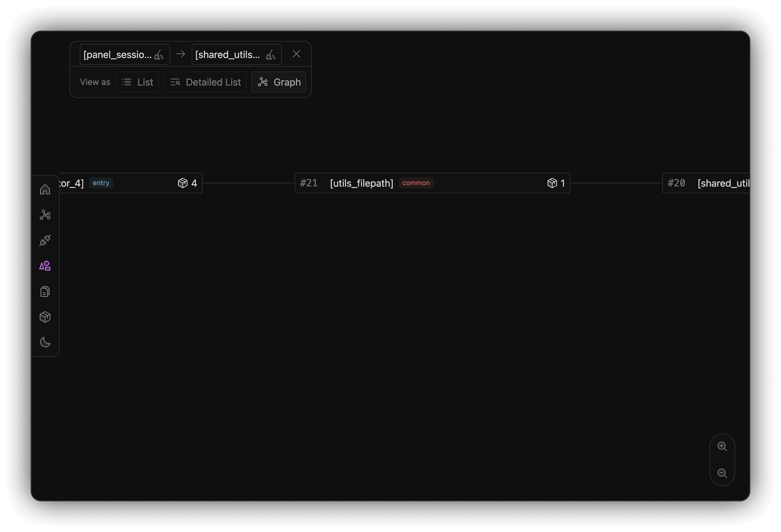
Task: Open the Home page from the sidebar
Action: (45, 189)
